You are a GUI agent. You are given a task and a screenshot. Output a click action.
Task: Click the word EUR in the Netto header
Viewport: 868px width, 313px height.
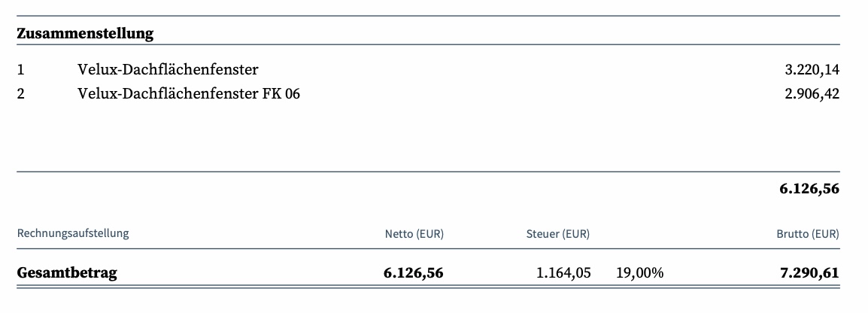(x=430, y=234)
